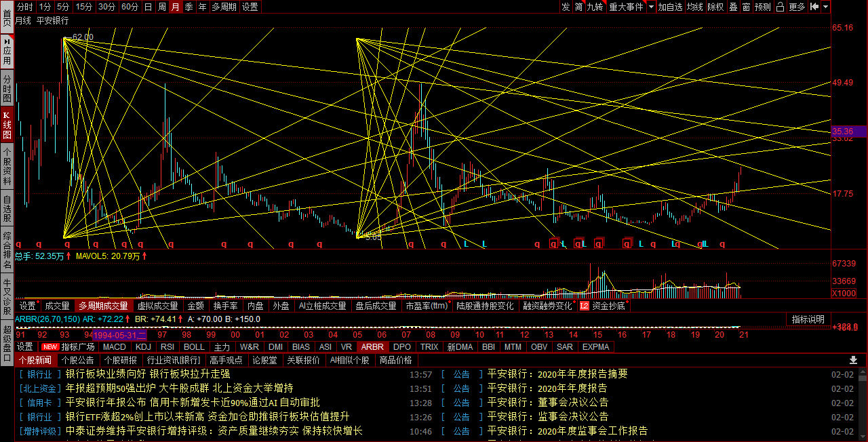Screen dimensions: 868x442
Task: Open 个股公告 news tab
Action: tap(77, 360)
